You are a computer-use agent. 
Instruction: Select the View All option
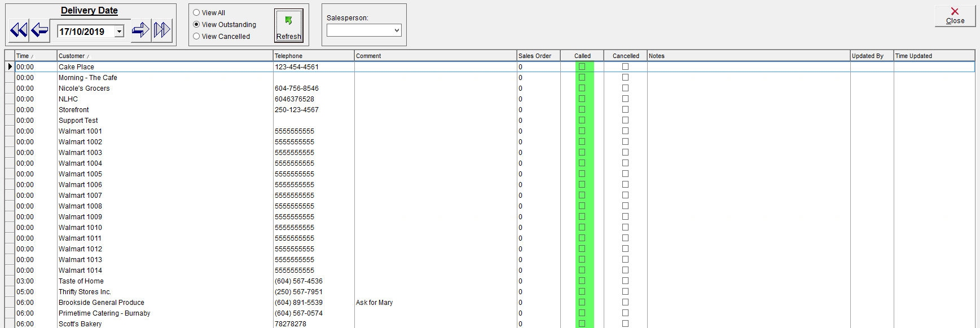tap(209, 12)
